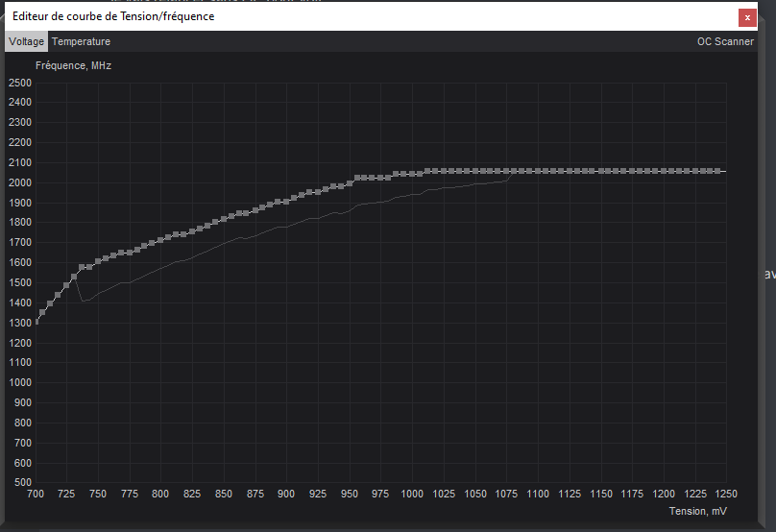The width and height of the screenshot is (776, 532).
Task: Click the curve point at 725 mV
Action: 66,285
